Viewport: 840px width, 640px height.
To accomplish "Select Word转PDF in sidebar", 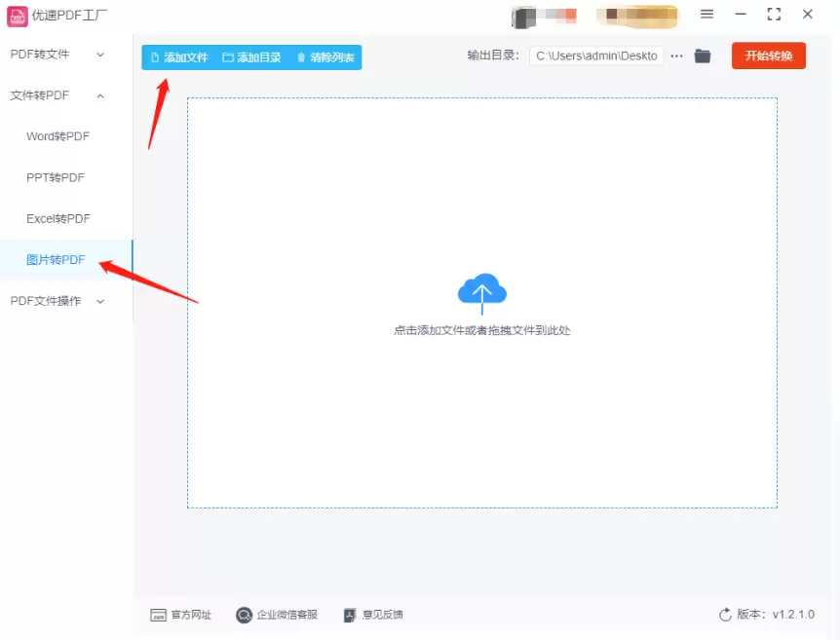I will (x=57, y=136).
